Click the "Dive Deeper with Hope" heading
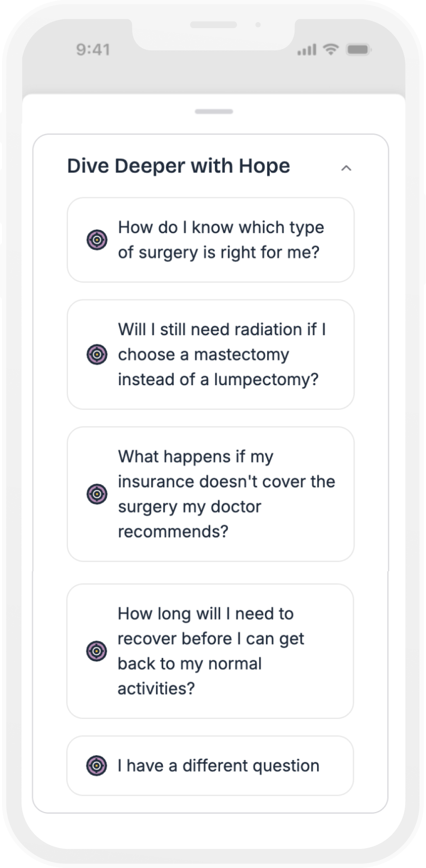 [178, 166]
